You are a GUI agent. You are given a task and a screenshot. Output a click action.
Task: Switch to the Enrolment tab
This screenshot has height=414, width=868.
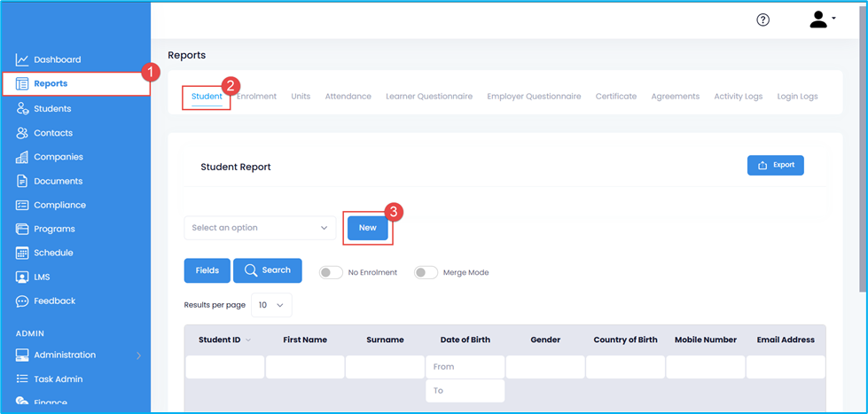pyautogui.click(x=257, y=97)
